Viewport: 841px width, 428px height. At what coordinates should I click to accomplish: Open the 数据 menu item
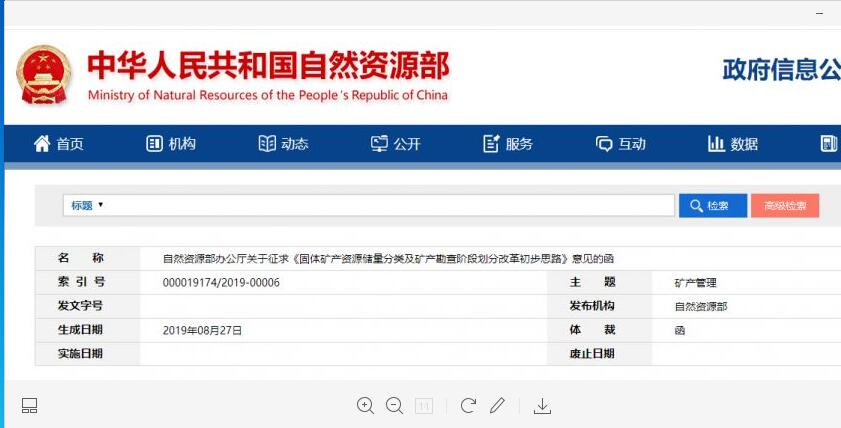point(744,144)
